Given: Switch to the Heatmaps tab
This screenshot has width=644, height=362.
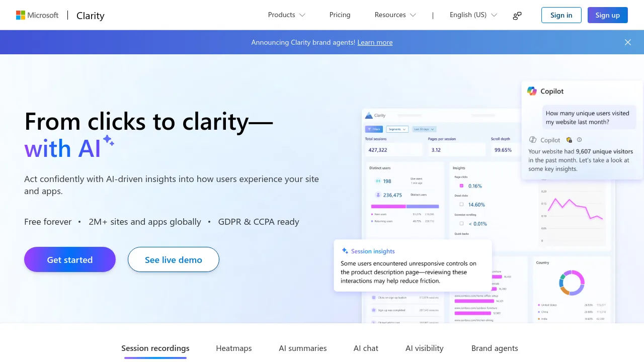Looking at the screenshot, I should pyautogui.click(x=234, y=348).
